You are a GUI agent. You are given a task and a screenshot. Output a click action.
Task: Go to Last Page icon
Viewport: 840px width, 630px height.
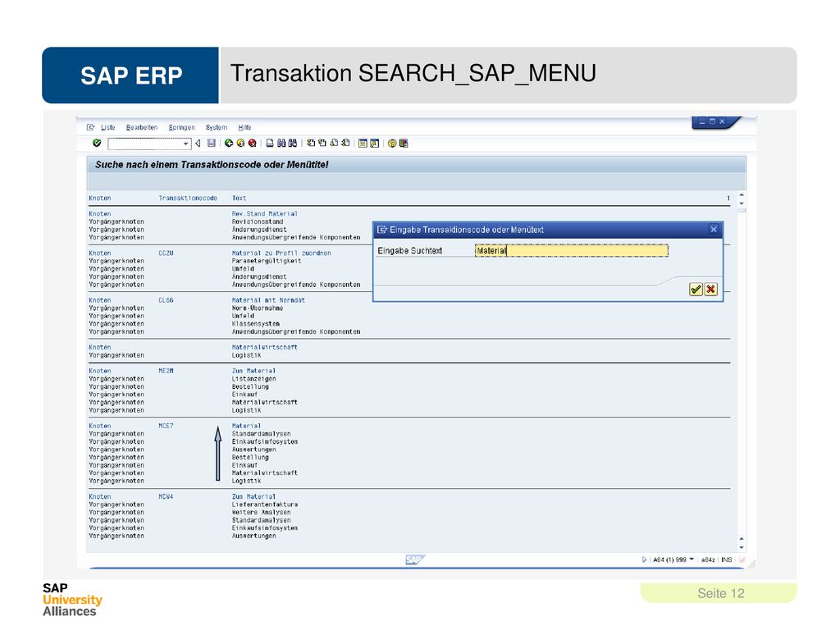[345, 143]
